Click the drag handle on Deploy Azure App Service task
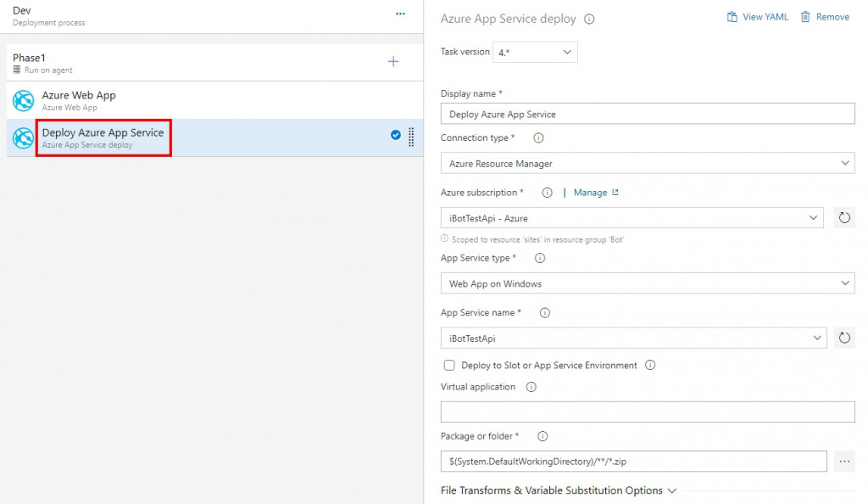 (412, 137)
